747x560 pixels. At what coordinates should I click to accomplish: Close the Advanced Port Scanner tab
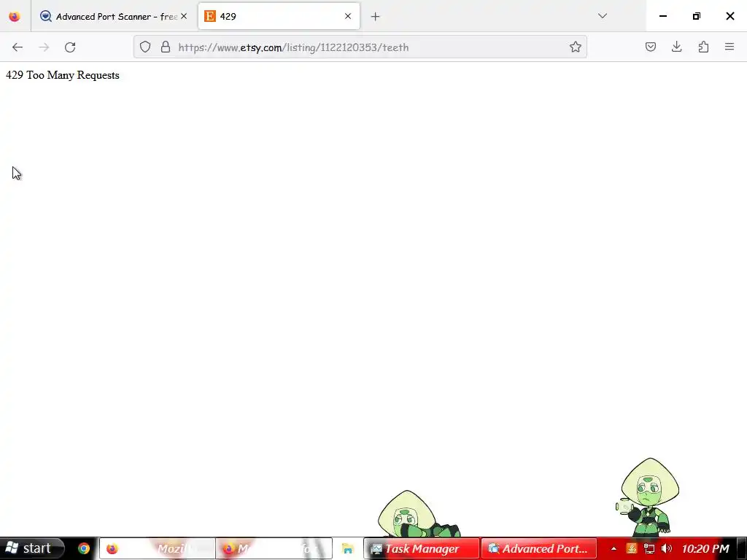184,16
